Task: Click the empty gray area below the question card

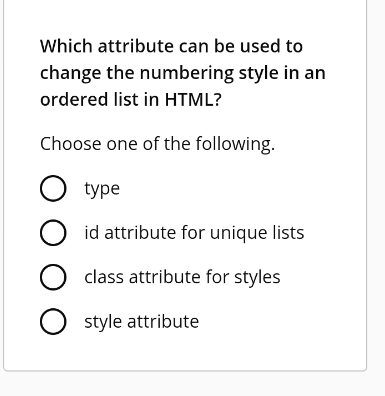Action: click(x=192, y=384)
